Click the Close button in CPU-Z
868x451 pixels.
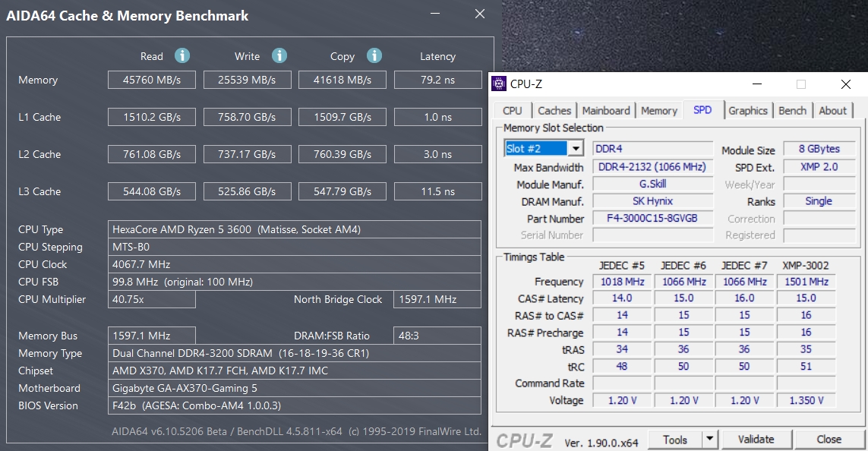point(829,440)
